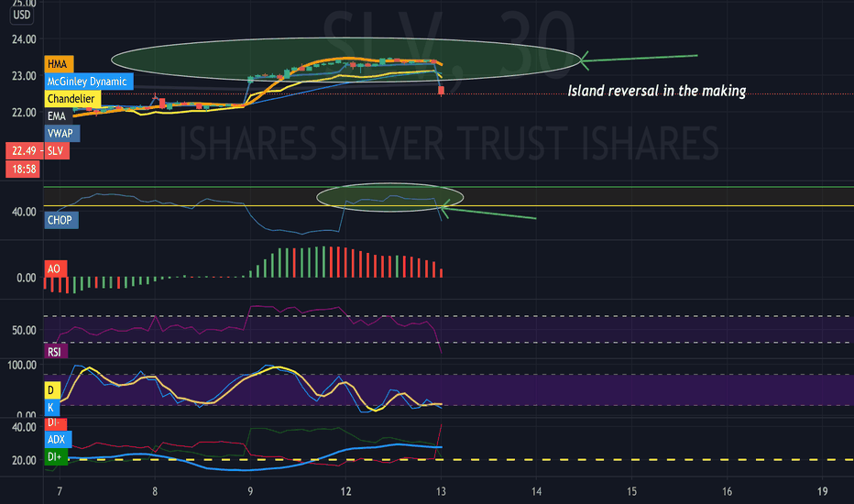Click date 19 on time axis
854x504 pixels.
click(x=823, y=491)
